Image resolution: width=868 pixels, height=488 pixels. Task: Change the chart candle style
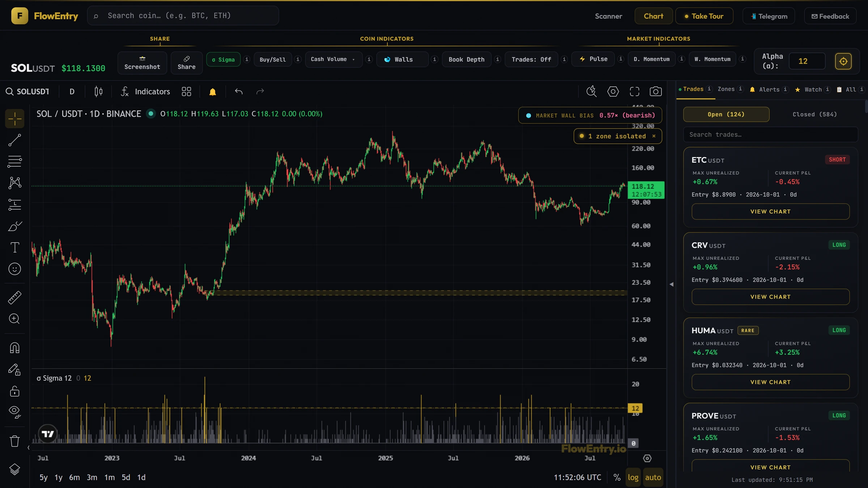tap(98, 91)
